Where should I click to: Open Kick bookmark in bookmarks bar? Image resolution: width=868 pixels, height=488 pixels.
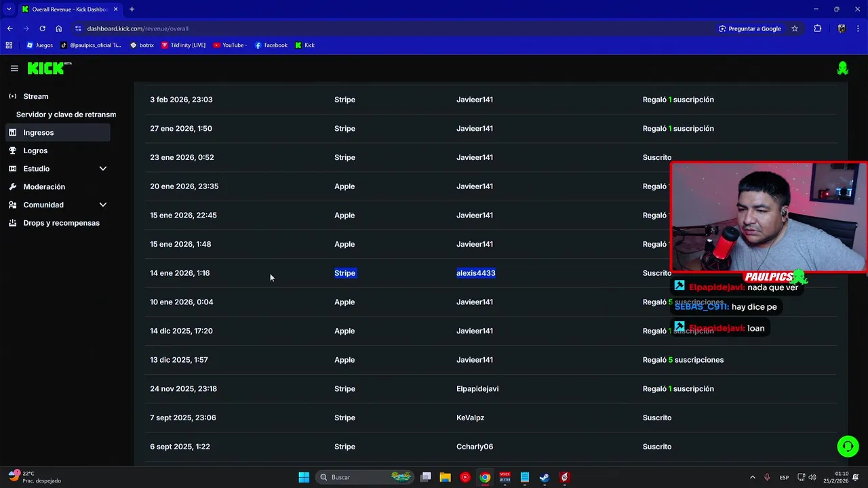tap(304, 45)
